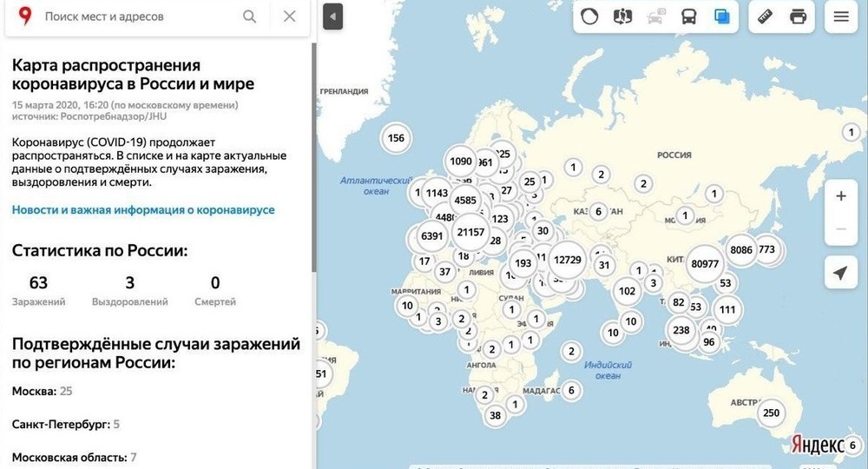This screenshot has width=868, height=469.
Task: Click the 12729 cluster over Iran
Action: coord(568,260)
